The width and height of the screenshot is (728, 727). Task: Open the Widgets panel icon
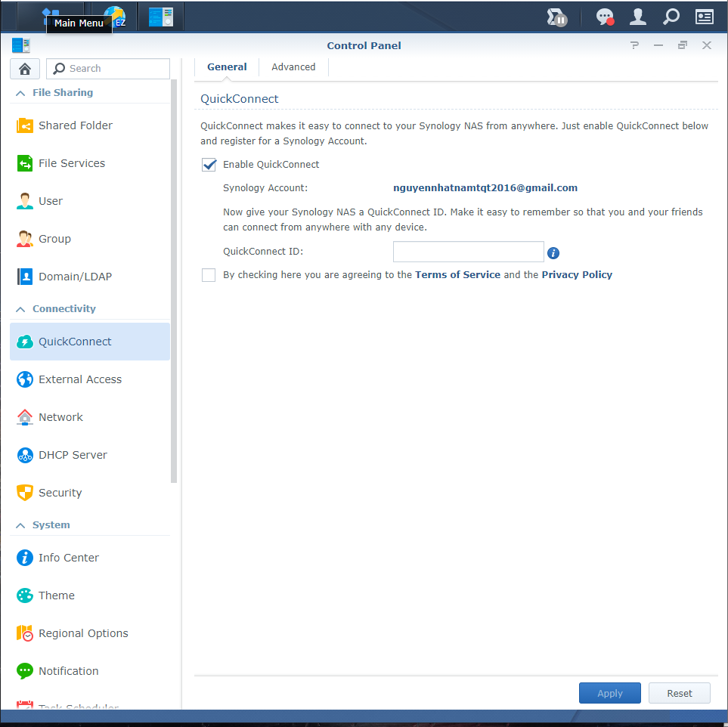tap(704, 16)
